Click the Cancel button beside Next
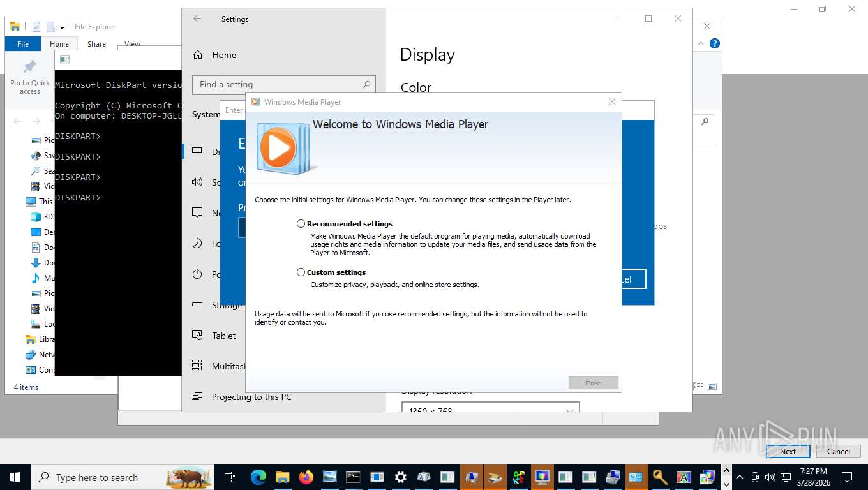868x490 pixels. (x=839, y=451)
